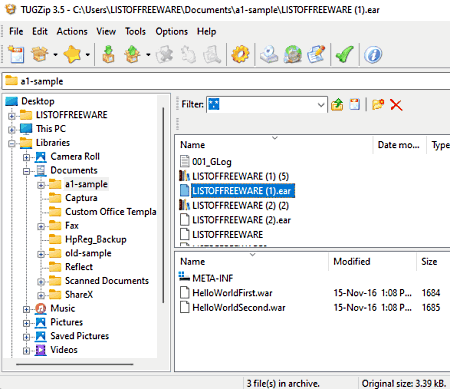Select HpReg_Backup folder in the tree
This screenshot has height=389, width=450.
(96, 239)
